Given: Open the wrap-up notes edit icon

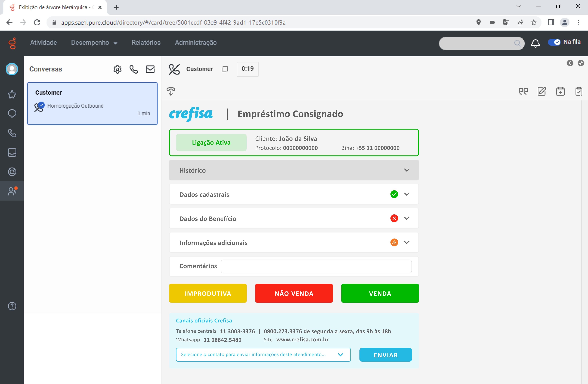Looking at the screenshot, I should pyautogui.click(x=541, y=91).
